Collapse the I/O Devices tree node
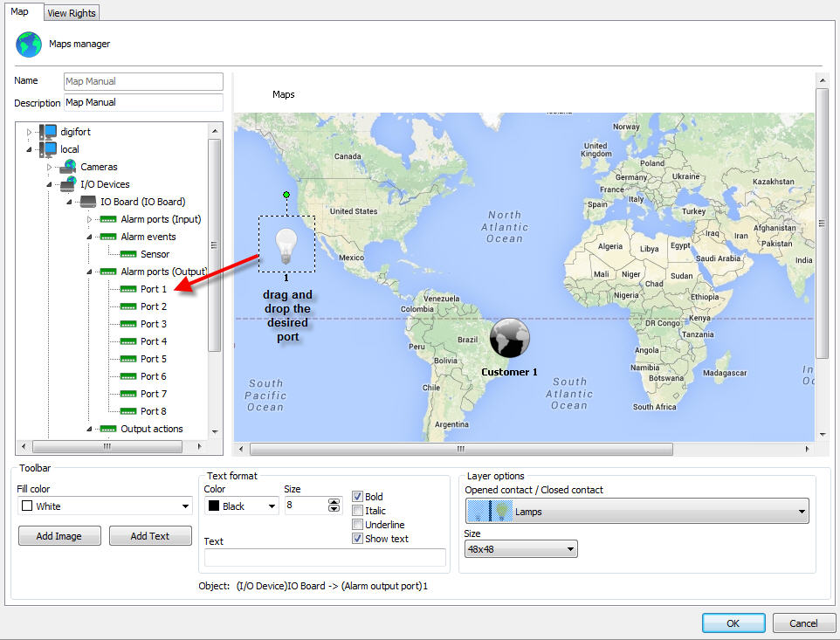Image resolution: width=840 pixels, height=640 pixels. 49,184
